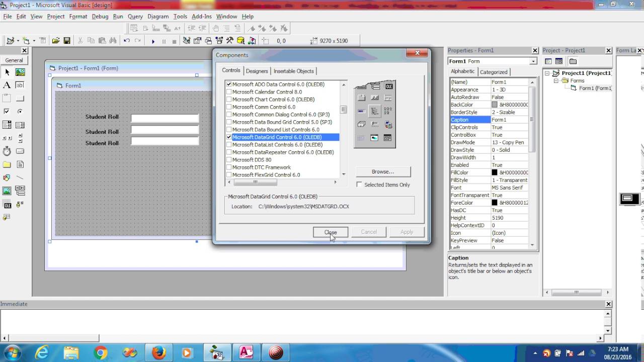Switch to the Designers tab
This screenshot has height=362, width=644.
257,71
